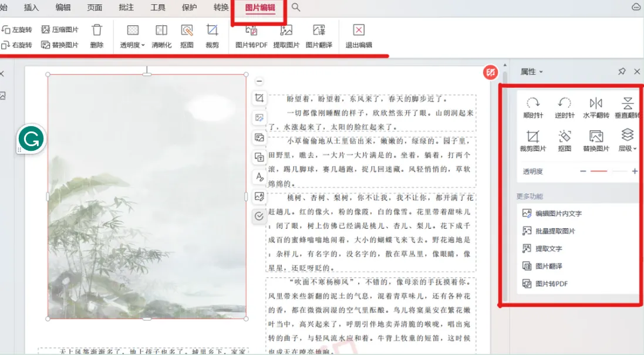This screenshot has height=355, width=644.
Task: Click 批量提取图片 batch extract option
Action: (x=555, y=231)
